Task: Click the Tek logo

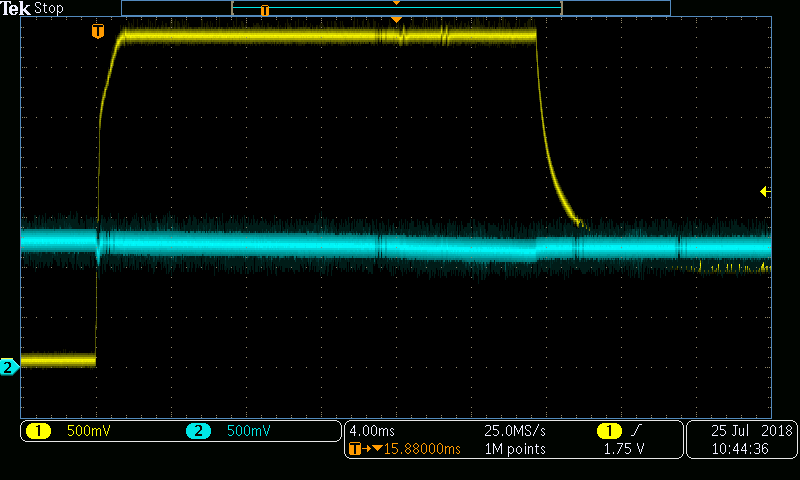Action: click(x=16, y=8)
